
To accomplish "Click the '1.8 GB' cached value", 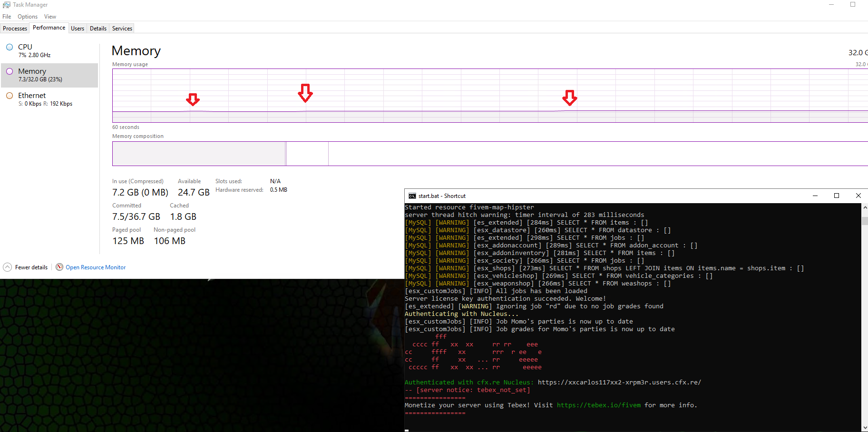I will pos(183,216).
